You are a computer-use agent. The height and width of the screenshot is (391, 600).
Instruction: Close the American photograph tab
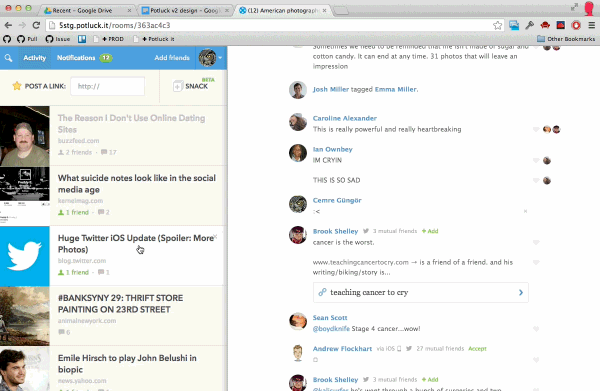[324, 10]
